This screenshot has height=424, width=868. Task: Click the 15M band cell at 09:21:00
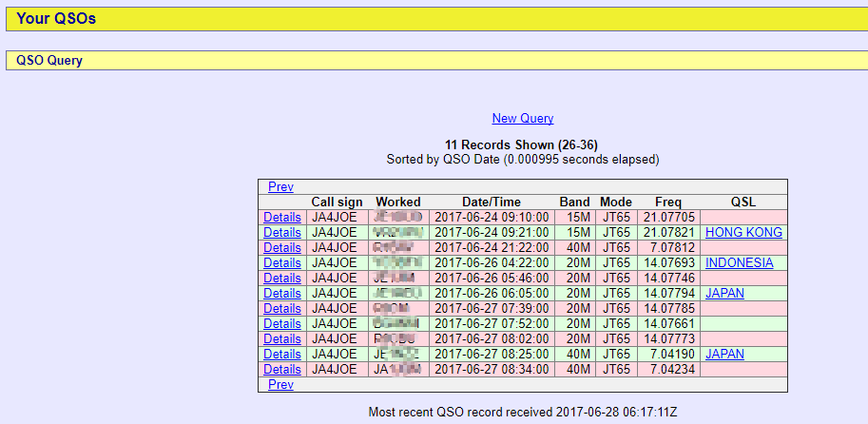pyautogui.click(x=574, y=233)
